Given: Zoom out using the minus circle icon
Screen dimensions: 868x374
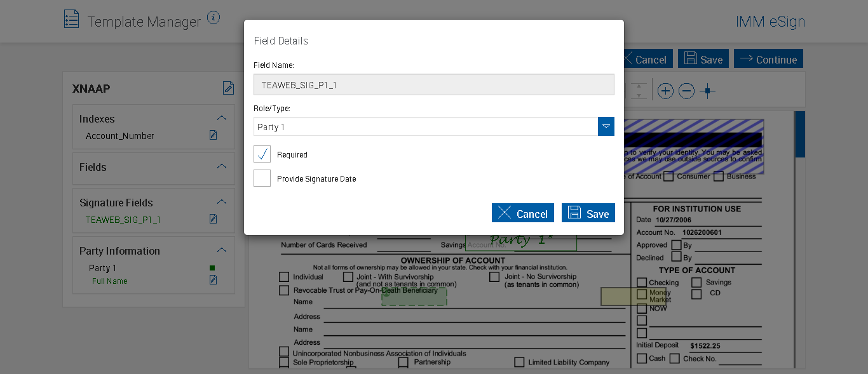Looking at the screenshot, I should (x=686, y=91).
